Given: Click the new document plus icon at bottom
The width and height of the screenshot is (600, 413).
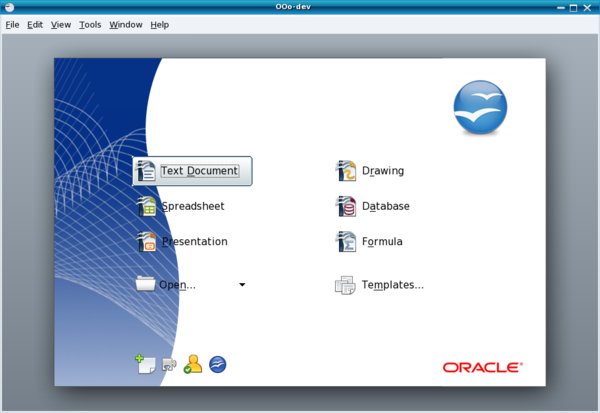Looking at the screenshot, I should point(145,364).
